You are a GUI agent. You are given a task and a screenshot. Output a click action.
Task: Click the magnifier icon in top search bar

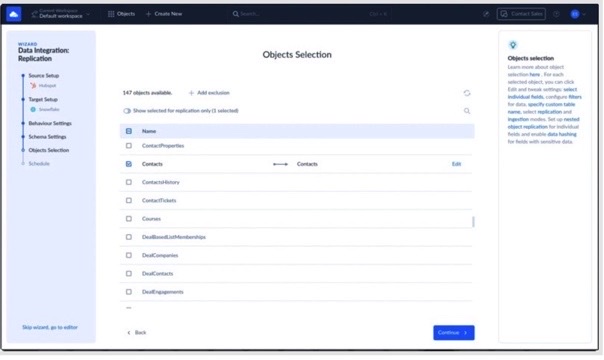point(235,14)
